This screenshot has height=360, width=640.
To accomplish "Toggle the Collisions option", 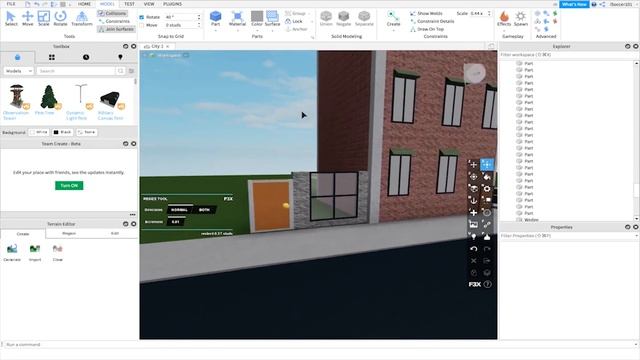I will click(112, 13).
